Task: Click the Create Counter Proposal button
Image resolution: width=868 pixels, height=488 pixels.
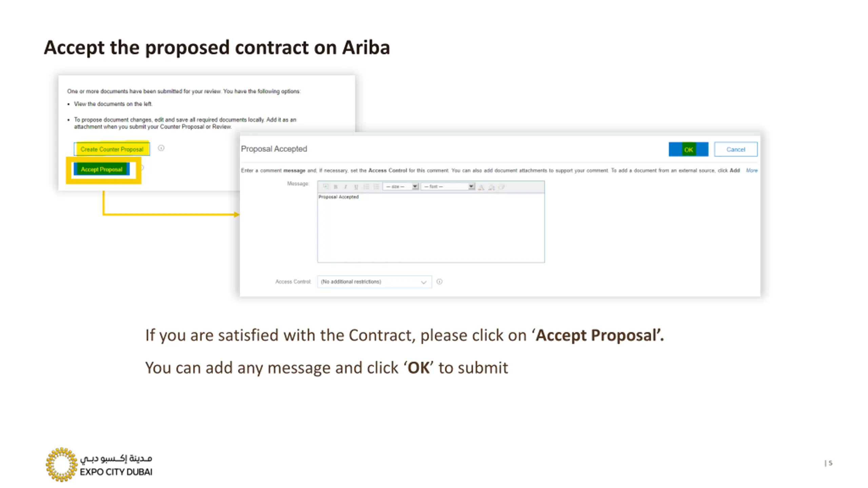Action: pyautogui.click(x=112, y=149)
